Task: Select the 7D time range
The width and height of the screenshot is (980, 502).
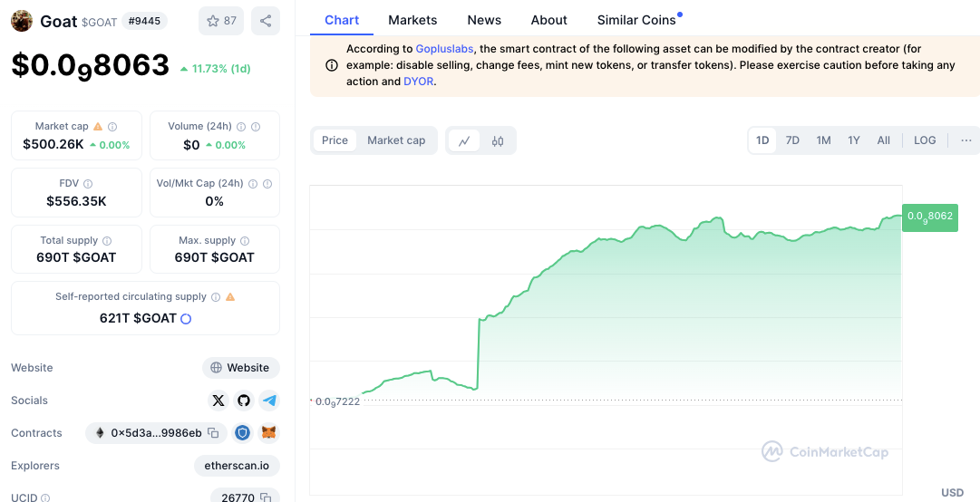Action: [x=792, y=140]
